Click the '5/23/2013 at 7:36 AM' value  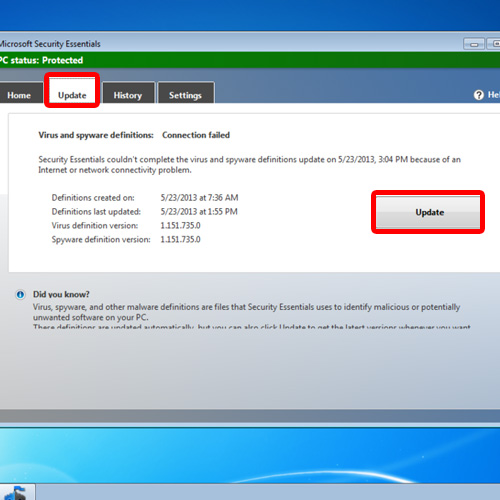(x=199, y=198)
